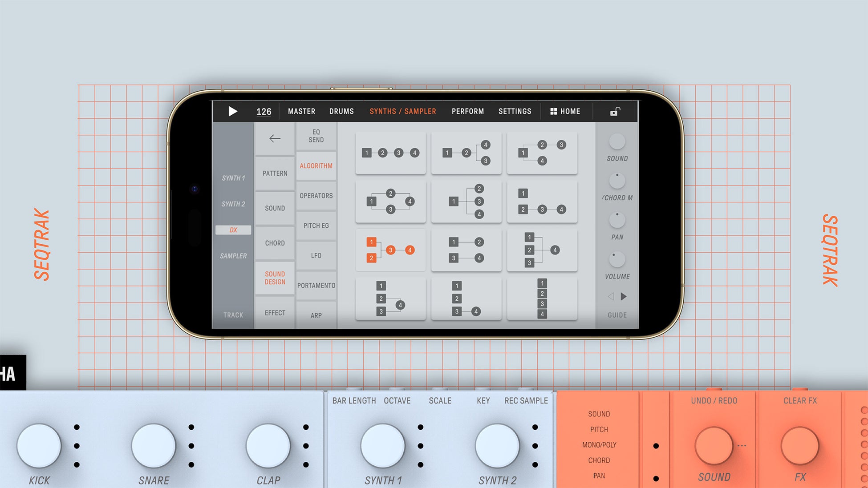Image resolution: width=868 pixels, height=488 pixels.
Task: Tap the unlock padlock icon
Action: pyautogui.click(x=615, y=111)
